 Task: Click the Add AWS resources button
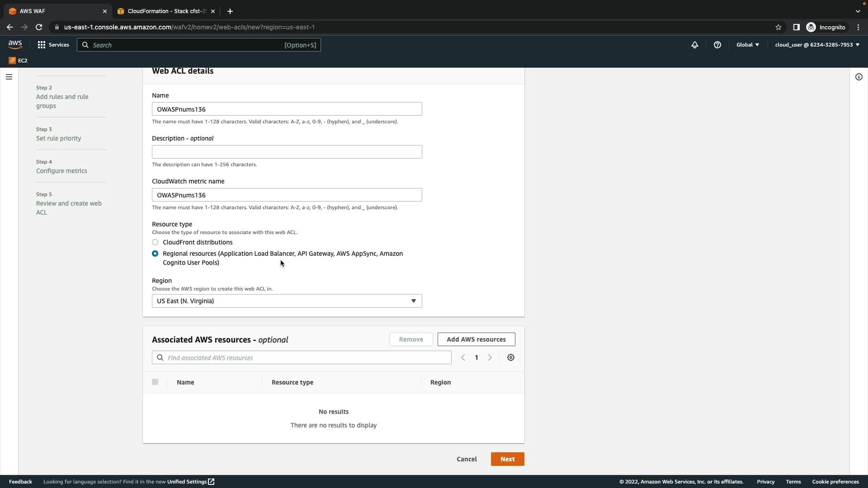click(x=476, y=339)
